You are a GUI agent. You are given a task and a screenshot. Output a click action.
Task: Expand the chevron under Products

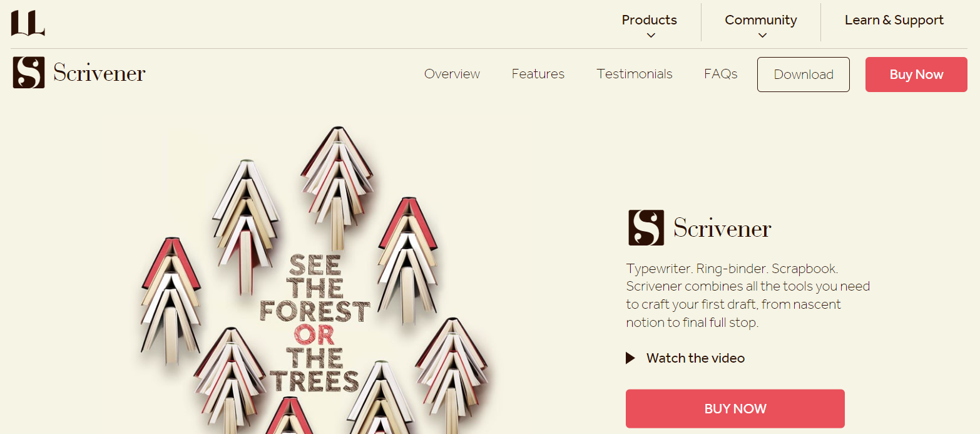pos(651,36)
